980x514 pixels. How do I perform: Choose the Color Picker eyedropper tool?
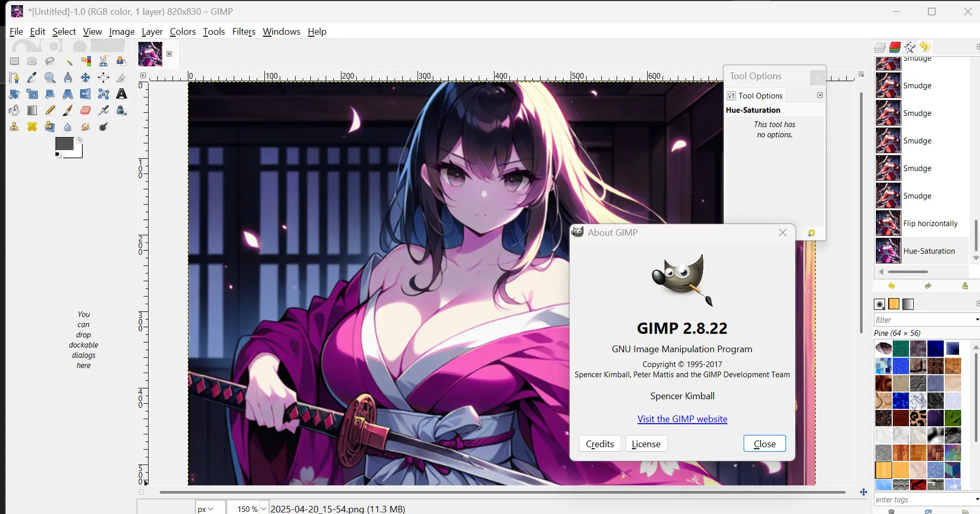click(32, 78)
